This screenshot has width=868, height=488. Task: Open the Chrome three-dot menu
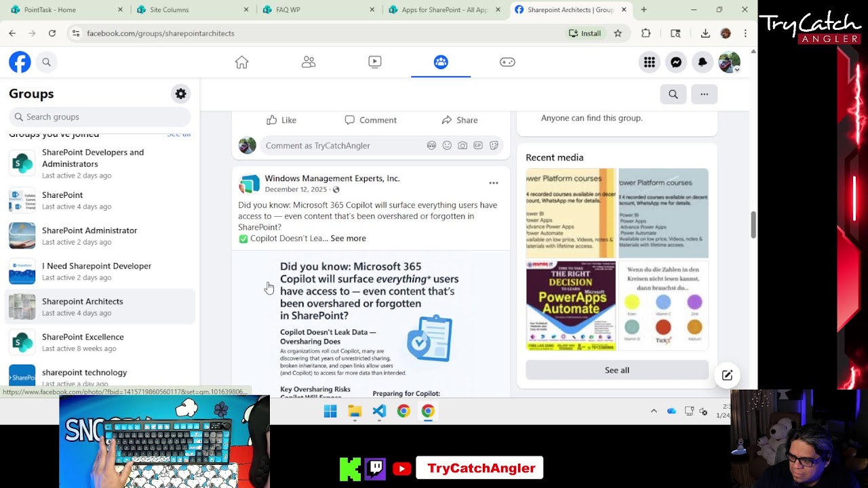745,33
